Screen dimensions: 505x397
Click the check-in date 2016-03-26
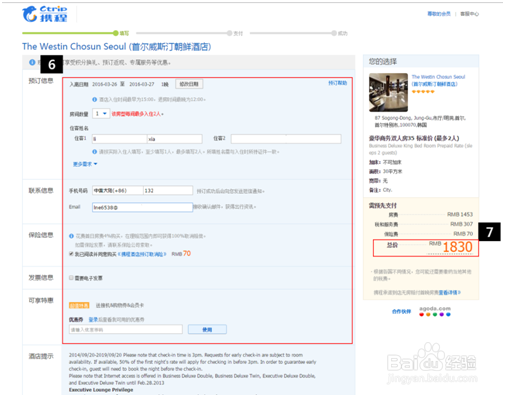coord(105,84)
